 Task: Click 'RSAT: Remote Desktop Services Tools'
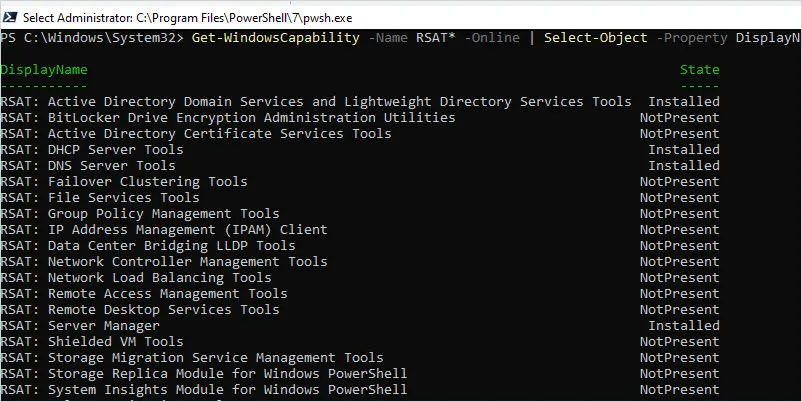click(140, 309)
